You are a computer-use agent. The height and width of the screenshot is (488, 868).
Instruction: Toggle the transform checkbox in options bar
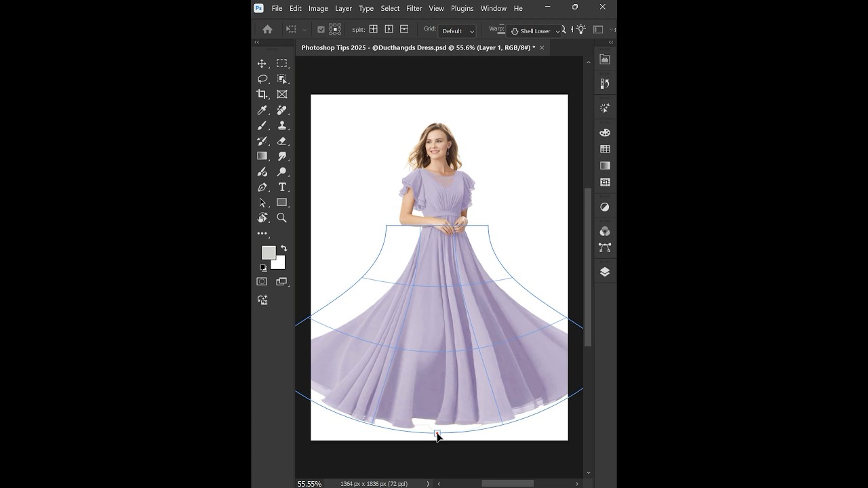(x=321, y=30)
